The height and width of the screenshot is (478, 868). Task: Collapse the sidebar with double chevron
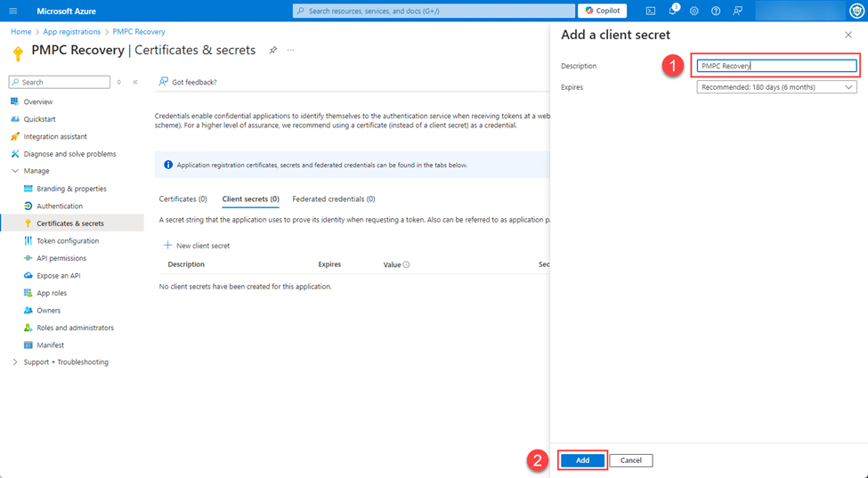(x=135, y=82)
